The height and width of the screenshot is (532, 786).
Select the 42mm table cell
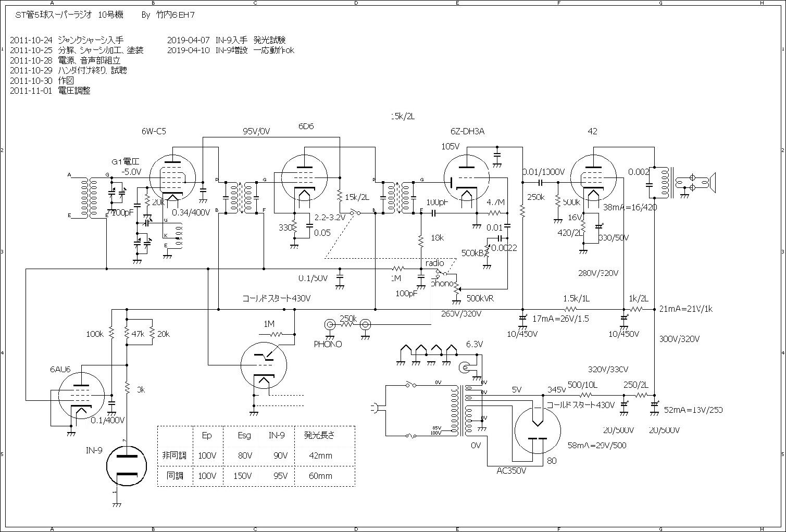(320, 455)
